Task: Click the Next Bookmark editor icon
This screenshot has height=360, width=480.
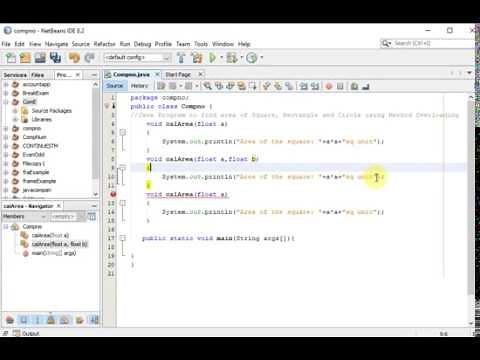Action: pos(278,86)
